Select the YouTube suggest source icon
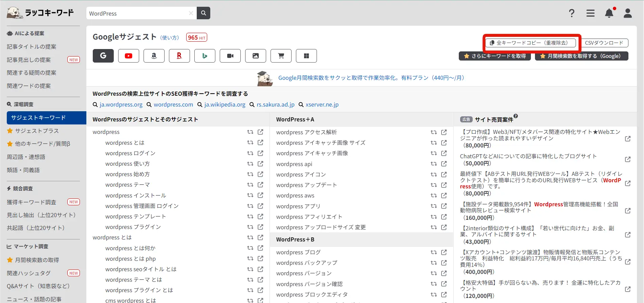Viewport: 644px width, 303px height. tap(129, 56)
